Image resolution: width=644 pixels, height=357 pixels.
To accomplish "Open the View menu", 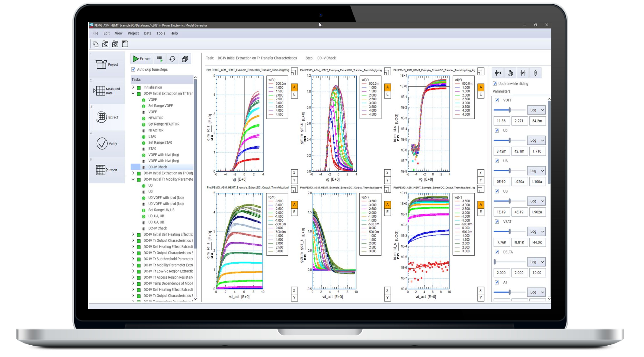I will 119,33.
